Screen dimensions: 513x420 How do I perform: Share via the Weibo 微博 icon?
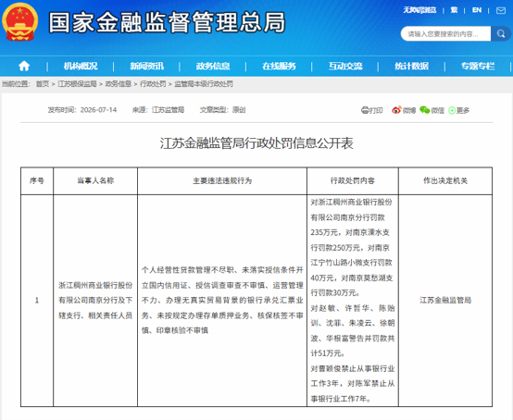click(396, 110)
